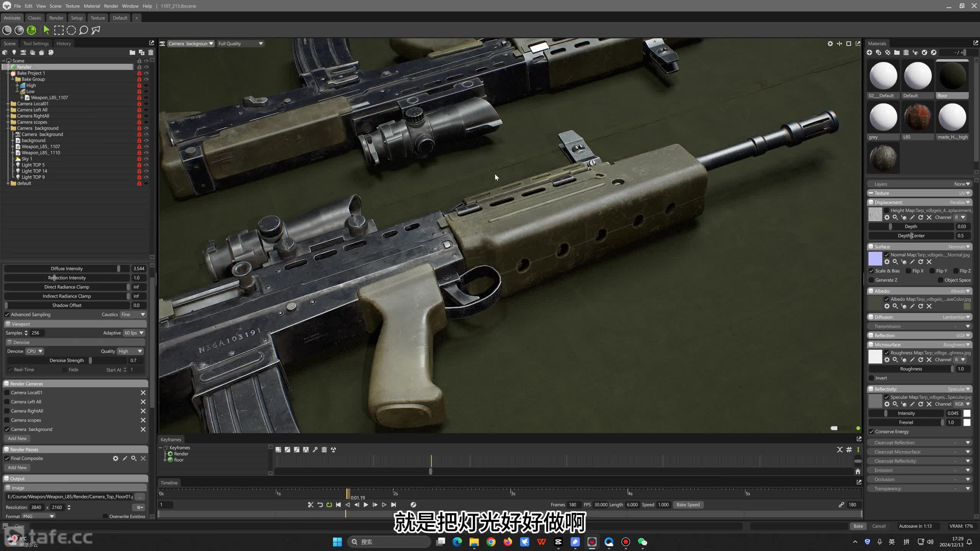Open viewport settings gear icon
This screenshot has height=551, width=980.
(830, 44)
